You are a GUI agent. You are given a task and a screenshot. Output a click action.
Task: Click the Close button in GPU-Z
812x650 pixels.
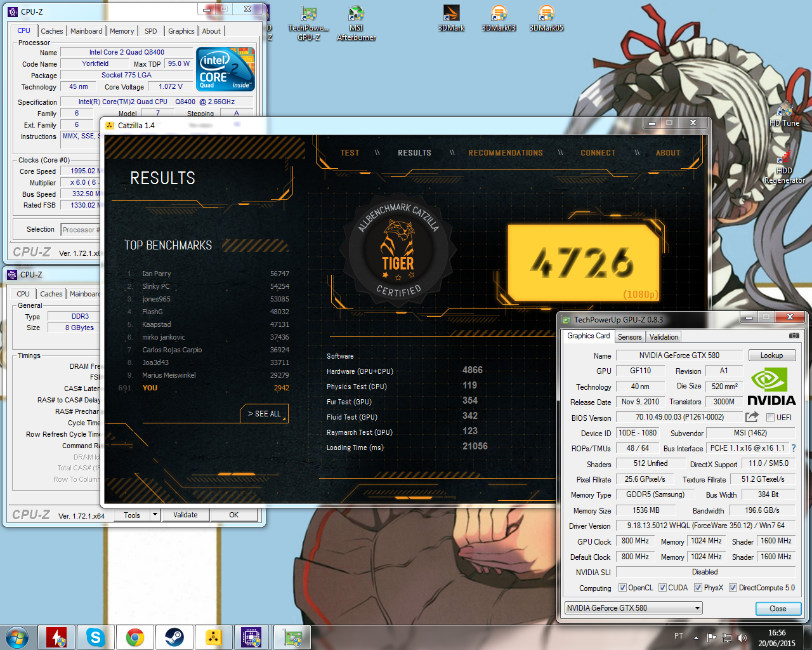pos(778,609)
